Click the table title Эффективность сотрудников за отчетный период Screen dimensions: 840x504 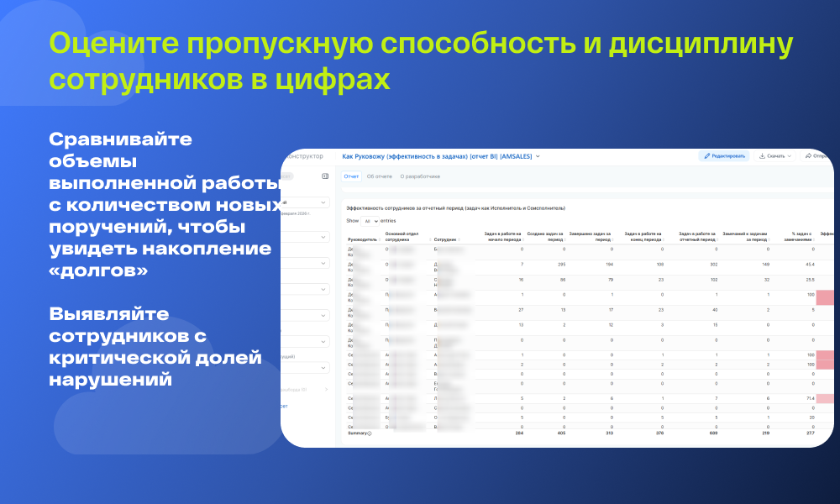[455, 207]
